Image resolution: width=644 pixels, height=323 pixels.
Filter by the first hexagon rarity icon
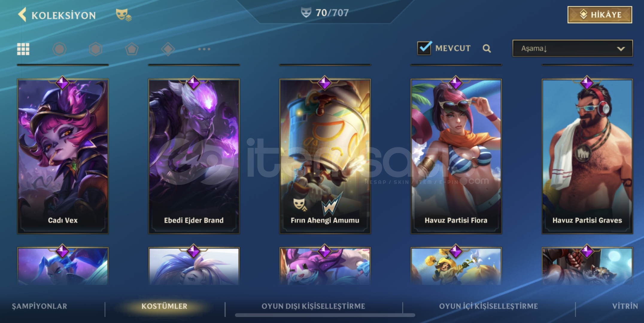pos(59,49)
